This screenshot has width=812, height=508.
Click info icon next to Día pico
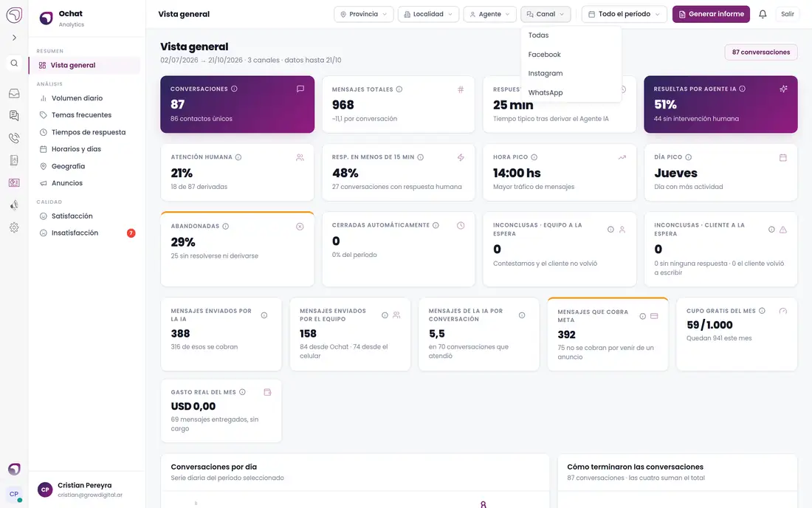coord(688,157)
